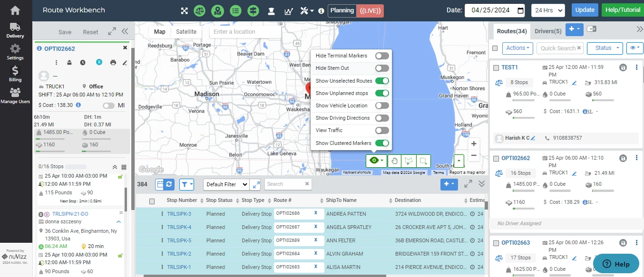
Task: Expand the Default Filter dropdown
Action: (x=226, y=184)
